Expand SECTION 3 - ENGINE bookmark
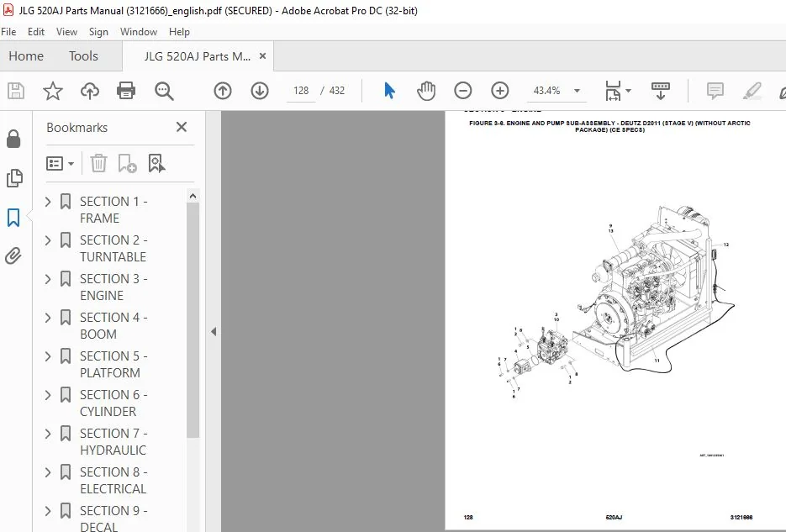This screenshot has width=786, height=532. coord(48,279)
